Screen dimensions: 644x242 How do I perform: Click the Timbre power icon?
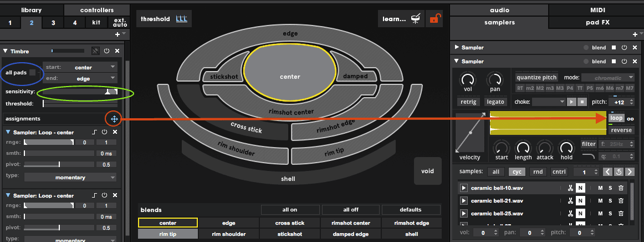click(x=106, y=51)
